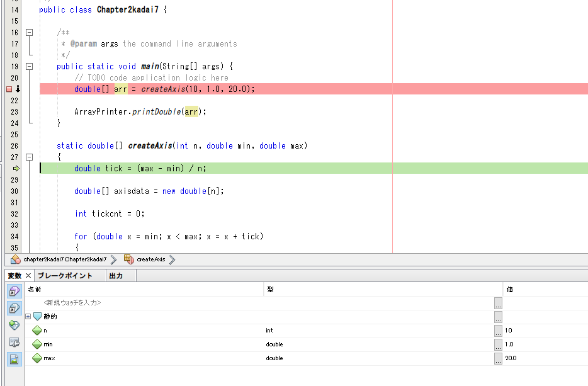
Task: Collapse the Javadoc comment fold at line 16
Action: [x=29, y=33]
